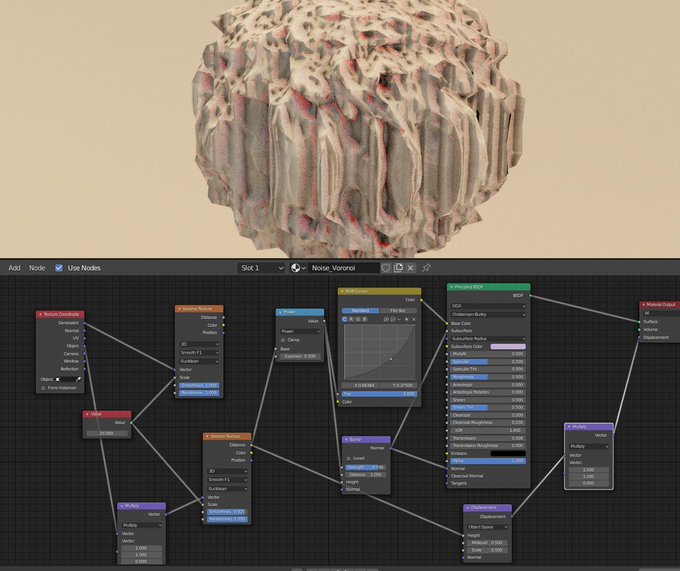The width and height of the screenshot is (680, 571).
Task: Click the Principled BSDF output socket
Action: coord(530,296)
